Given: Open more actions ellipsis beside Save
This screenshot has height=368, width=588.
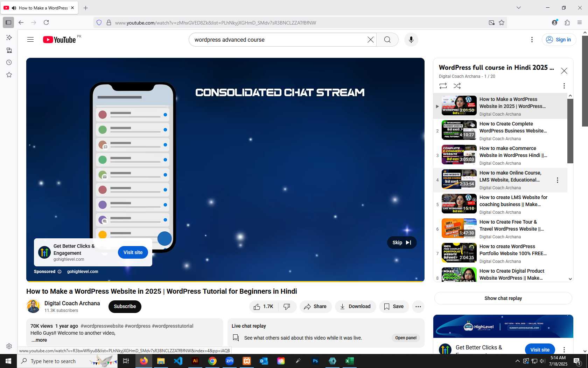Looking at the screenshot, I should [418, 307].
